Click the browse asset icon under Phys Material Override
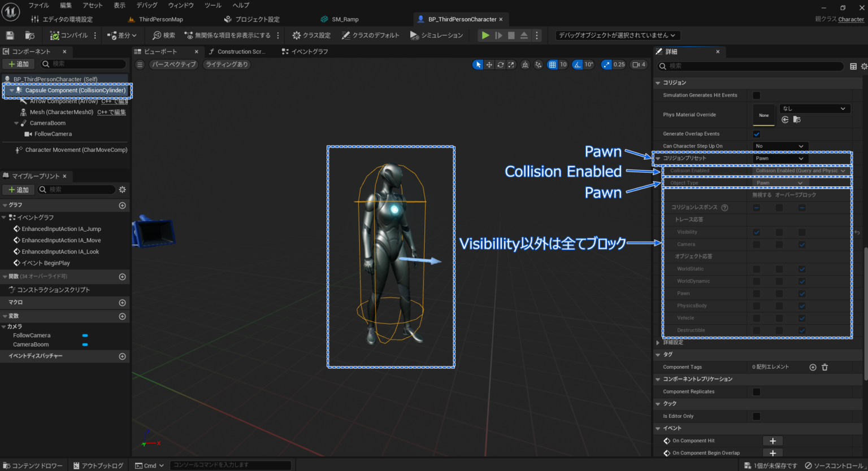 797,120
